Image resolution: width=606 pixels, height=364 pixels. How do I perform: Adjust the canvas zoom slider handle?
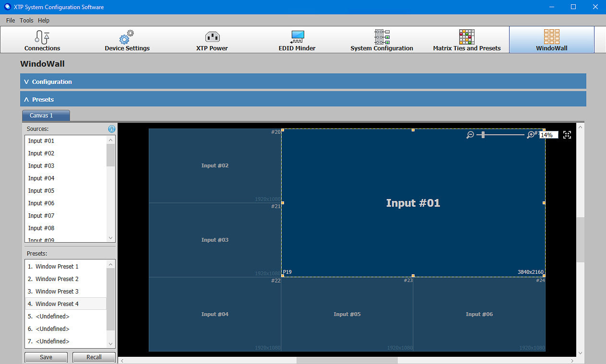tap(483, 135)
